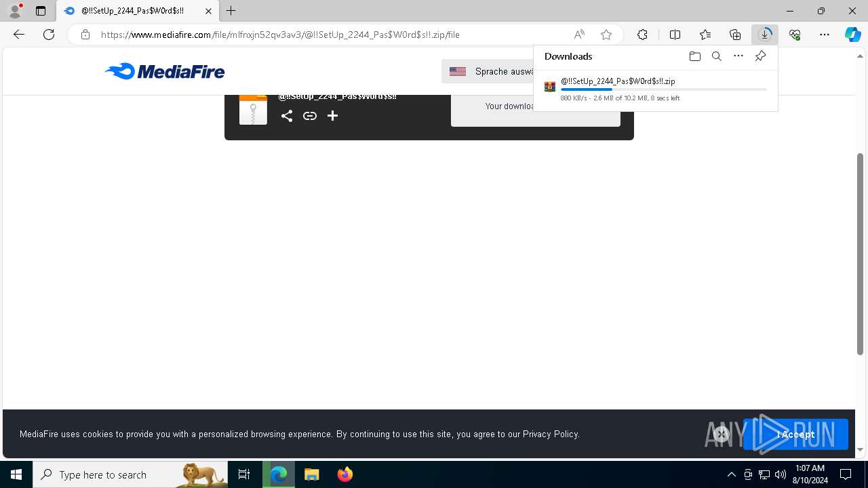Screen dimensions: 868x488
Task: Open the Sprache auswählen language dropdown
Action: tap(488, 71)
